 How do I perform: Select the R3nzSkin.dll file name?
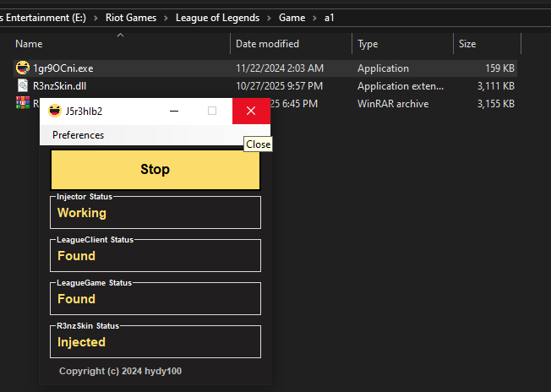pyautogui.click(x=59, y=85)
